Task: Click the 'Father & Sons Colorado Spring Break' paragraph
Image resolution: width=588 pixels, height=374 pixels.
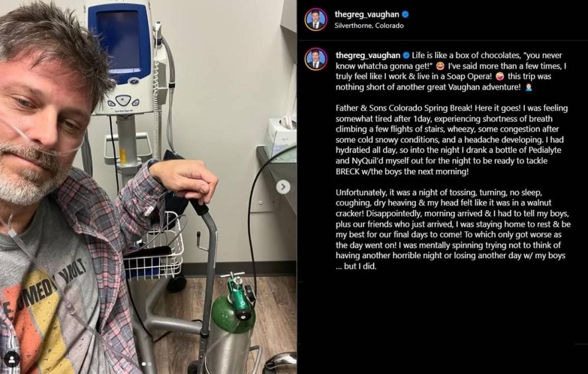Action: [x=452, y=139]
